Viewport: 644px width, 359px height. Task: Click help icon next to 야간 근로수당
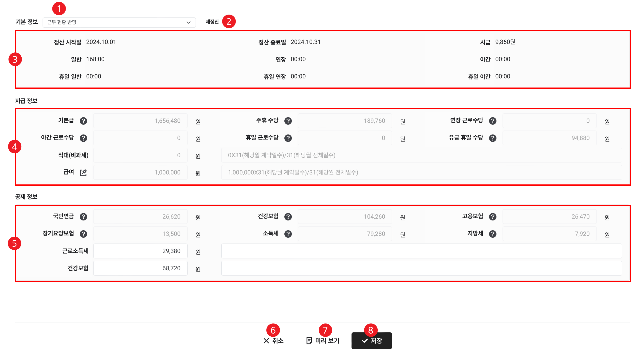coord(83,138)
